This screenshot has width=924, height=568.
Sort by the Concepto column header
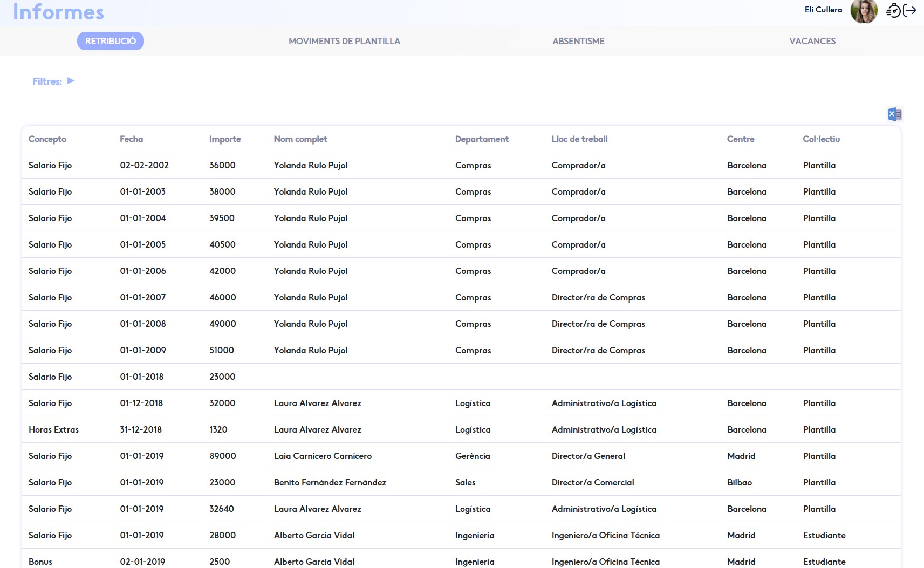pyautogui.click(x=47, y=139)
